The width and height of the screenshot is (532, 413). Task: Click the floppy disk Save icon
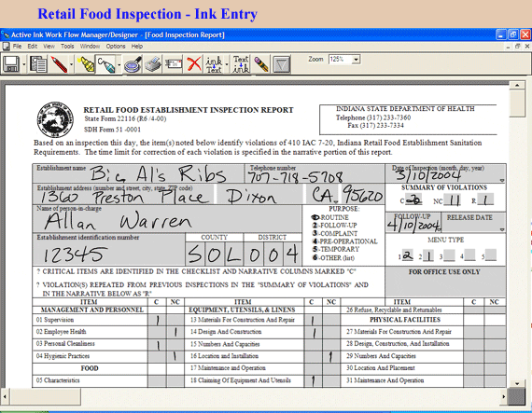point(11,64)
